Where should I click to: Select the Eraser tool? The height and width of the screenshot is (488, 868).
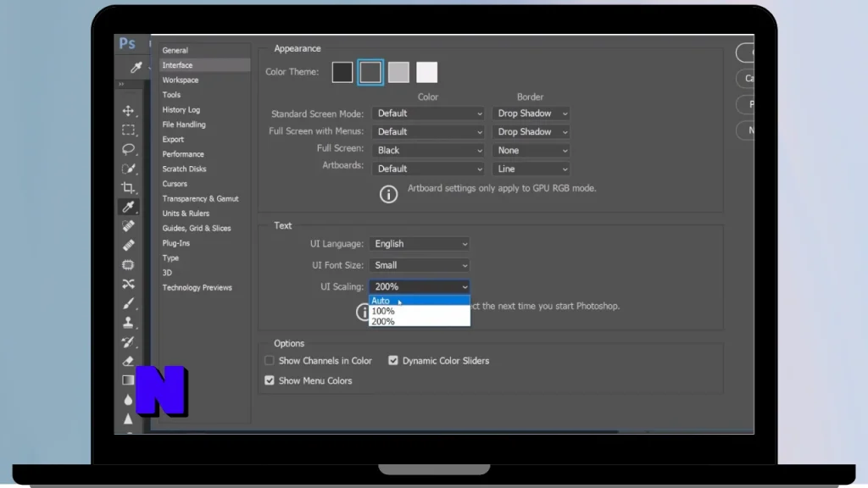[x=128, y=361]
